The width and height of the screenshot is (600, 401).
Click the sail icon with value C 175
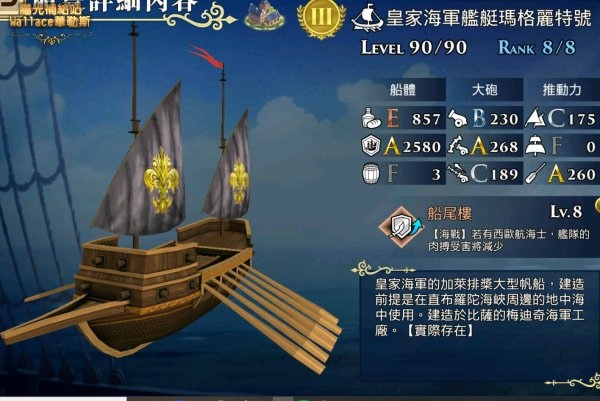pyautogui.click(x=535, y=118)
